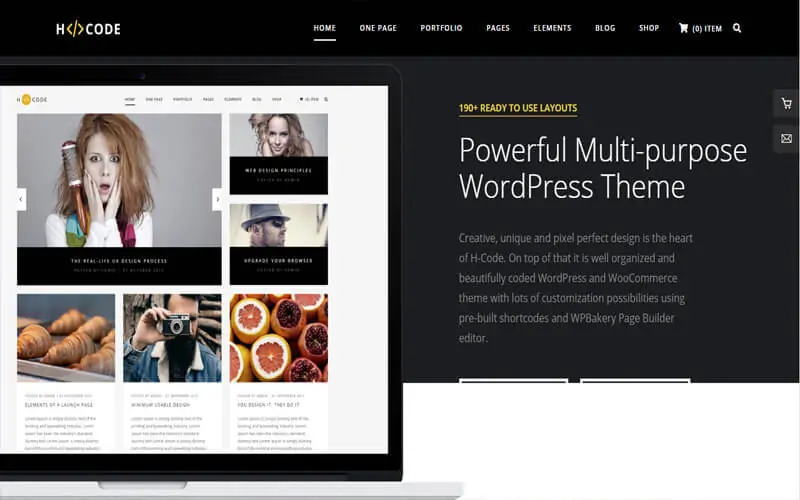This screenshot has width=800, height=500.
Task: Click the You Design It, They Do It title
Action: pyautogui.click(x=268, y=405)
